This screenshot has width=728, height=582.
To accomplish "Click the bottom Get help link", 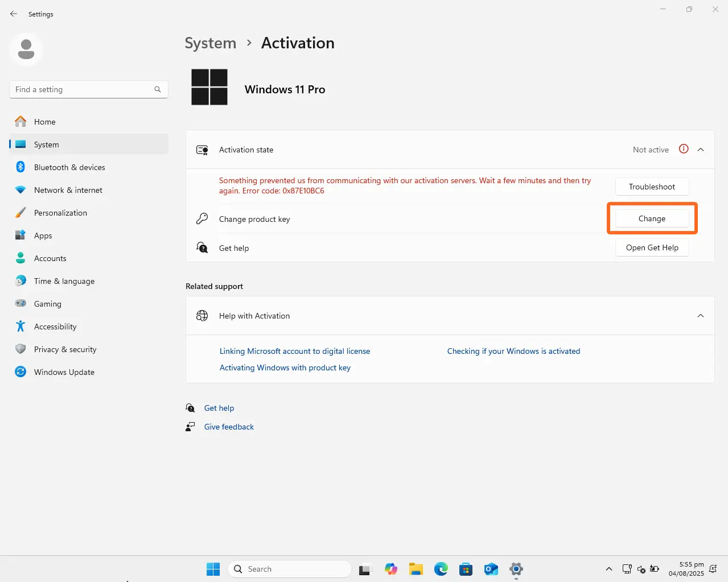I will coord(219,408).
